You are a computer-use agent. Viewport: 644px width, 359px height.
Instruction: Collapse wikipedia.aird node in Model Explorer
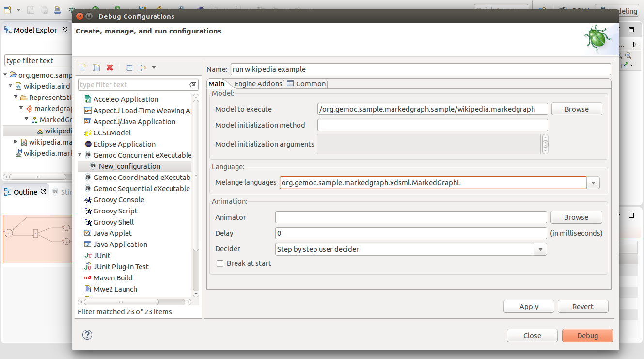(11, 86)
